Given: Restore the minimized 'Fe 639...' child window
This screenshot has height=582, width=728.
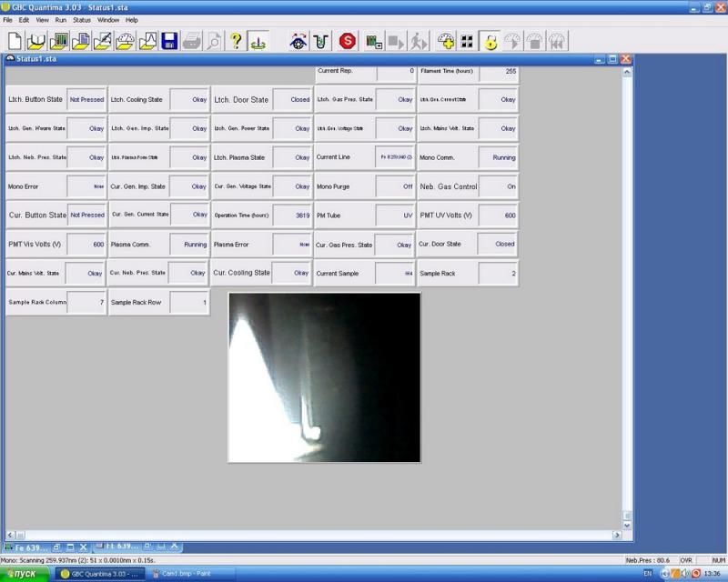Looking at the screenshot, I should 57,547.
